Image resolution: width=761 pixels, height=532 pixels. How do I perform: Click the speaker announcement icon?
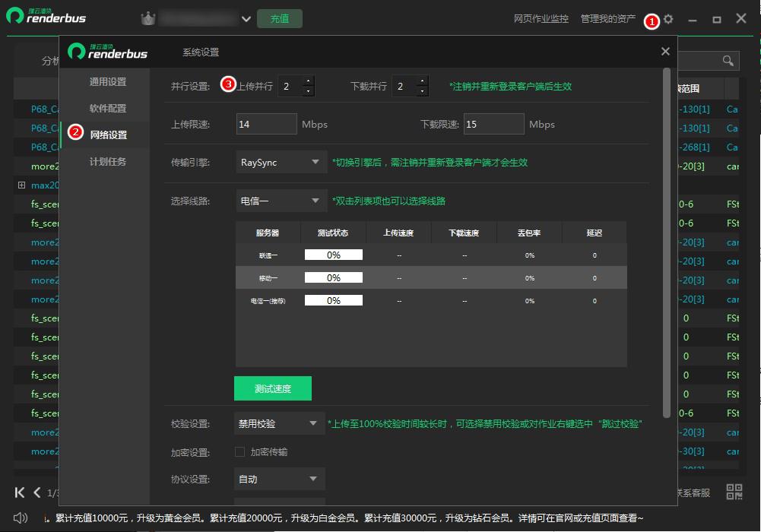(x=21, y=518)
